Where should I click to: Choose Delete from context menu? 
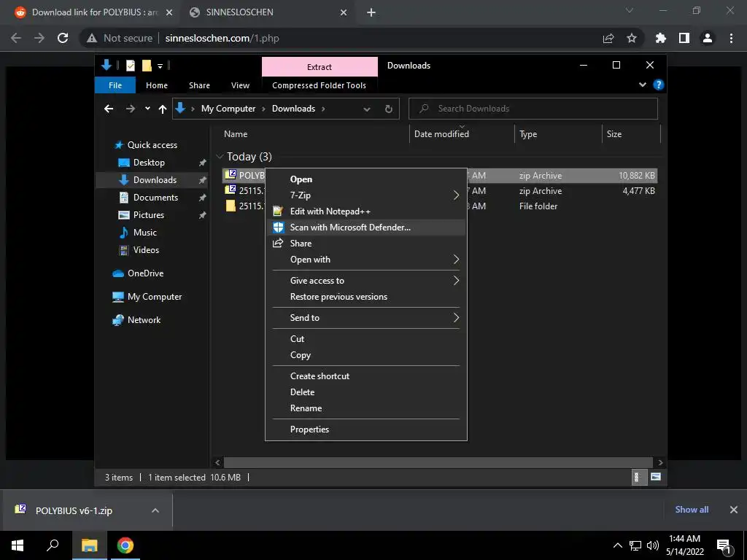pos(366,392)
